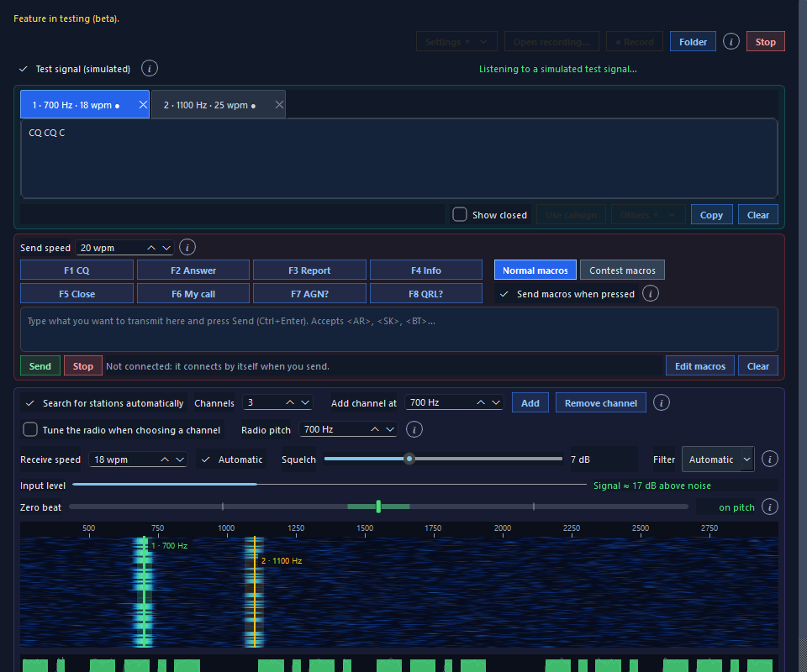This screenshot has height=672, width=807.
Task: Click the F2 Answer macro
Action: pos(193,270)
